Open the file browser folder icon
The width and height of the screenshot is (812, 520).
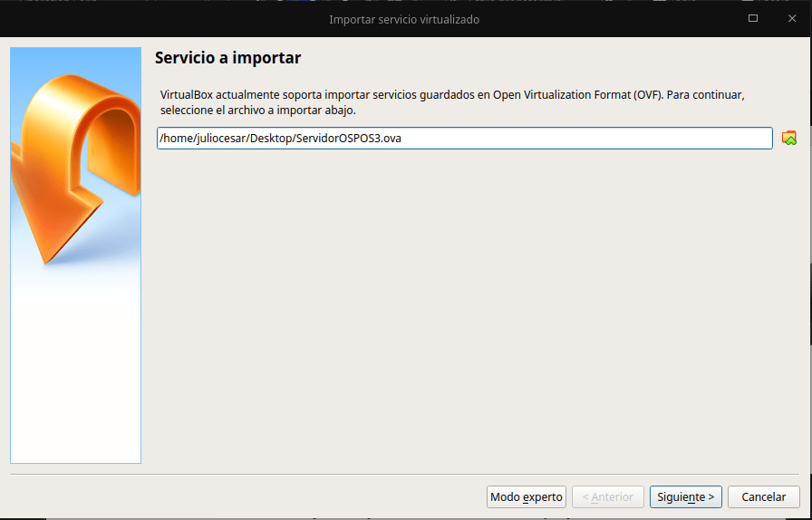(x=789, y=138)
